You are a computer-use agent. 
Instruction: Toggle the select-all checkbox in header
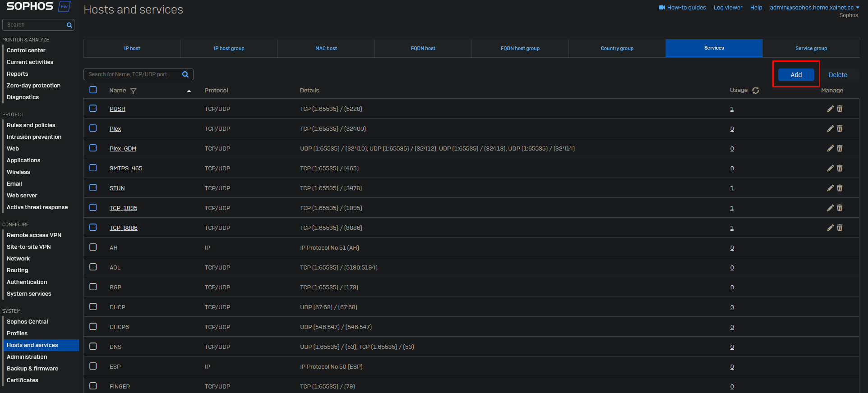93,90
